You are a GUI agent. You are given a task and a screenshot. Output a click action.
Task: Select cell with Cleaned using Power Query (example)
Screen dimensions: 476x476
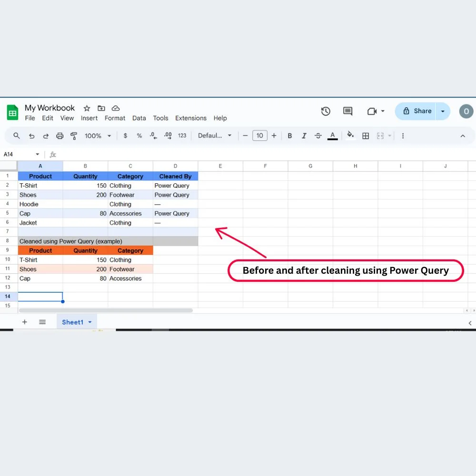pyautogui.click(x=86, y=241)
